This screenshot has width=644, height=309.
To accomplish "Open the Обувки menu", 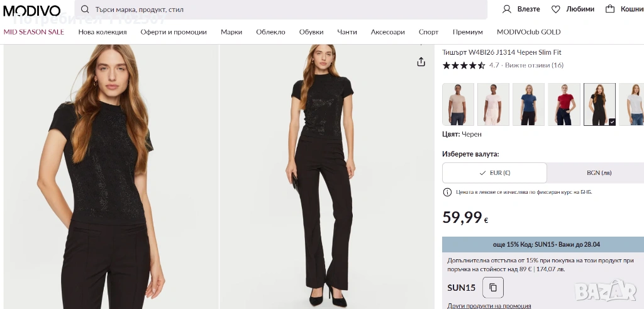I will (311, 32).
